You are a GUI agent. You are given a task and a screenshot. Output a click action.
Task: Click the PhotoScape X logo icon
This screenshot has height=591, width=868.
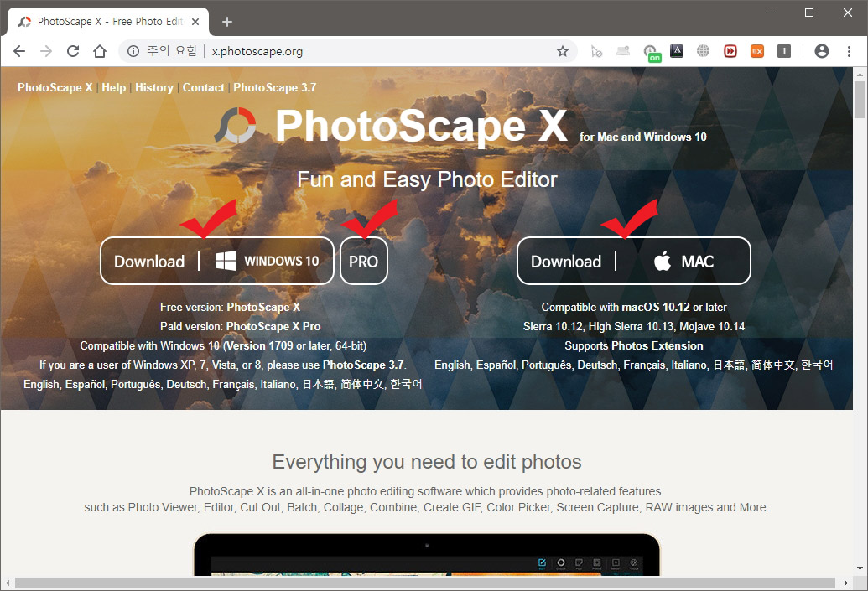[x=236, y=125]
